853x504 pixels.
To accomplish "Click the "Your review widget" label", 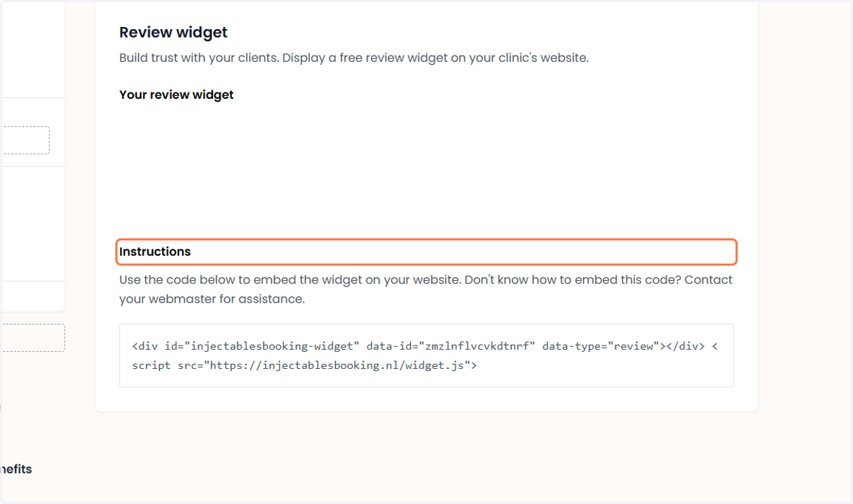I will pos(176,95).
